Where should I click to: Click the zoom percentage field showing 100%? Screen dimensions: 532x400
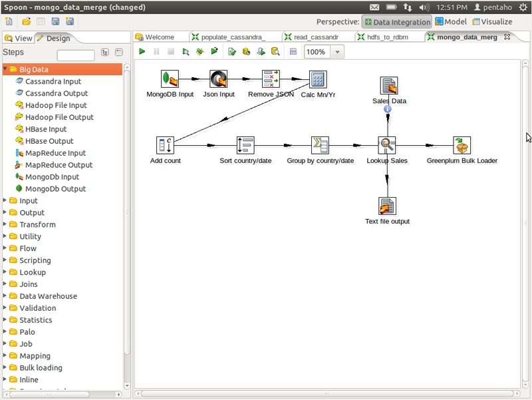(x=317, y=52)
